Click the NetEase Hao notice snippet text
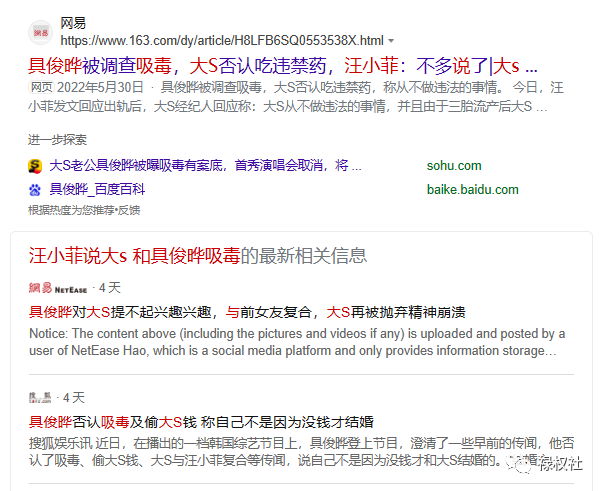 point(297,342)
